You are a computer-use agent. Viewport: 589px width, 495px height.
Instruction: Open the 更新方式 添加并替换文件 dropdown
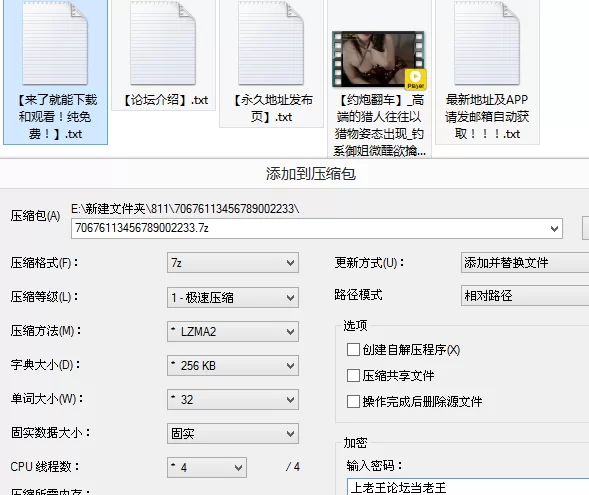click(525, 263)
